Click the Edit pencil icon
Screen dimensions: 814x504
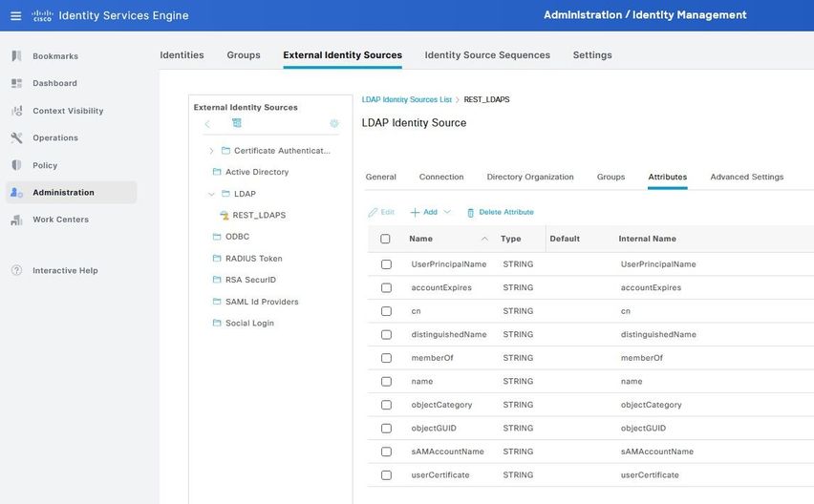373,213
